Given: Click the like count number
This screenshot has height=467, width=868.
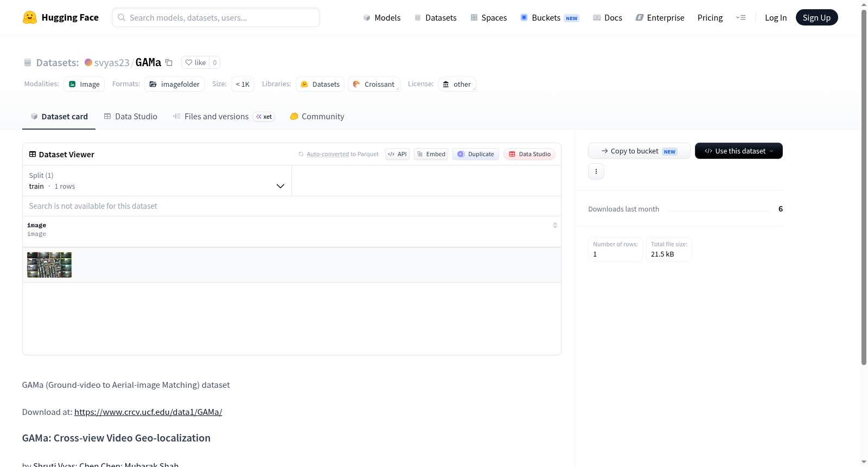Looking at the screenshot, I should click(x=215, y=62).
